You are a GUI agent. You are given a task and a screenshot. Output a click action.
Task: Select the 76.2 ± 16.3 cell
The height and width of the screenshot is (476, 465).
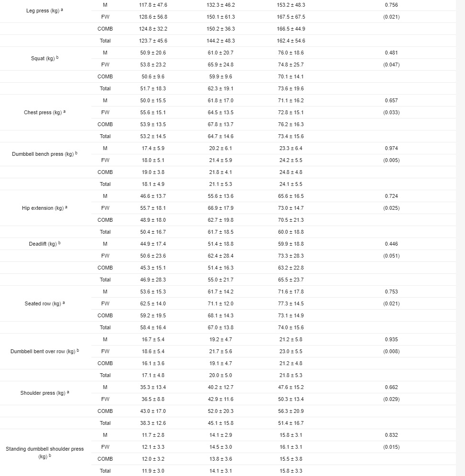[x=291, y=124]
